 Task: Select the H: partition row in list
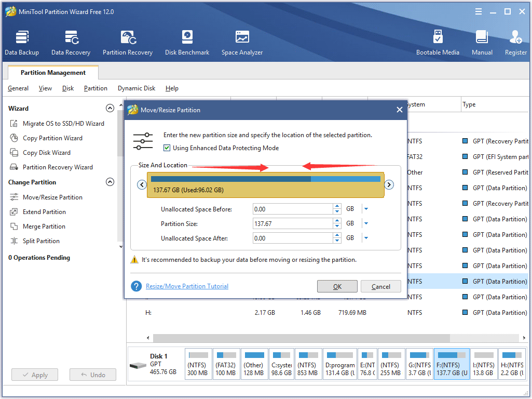point(328,312)
